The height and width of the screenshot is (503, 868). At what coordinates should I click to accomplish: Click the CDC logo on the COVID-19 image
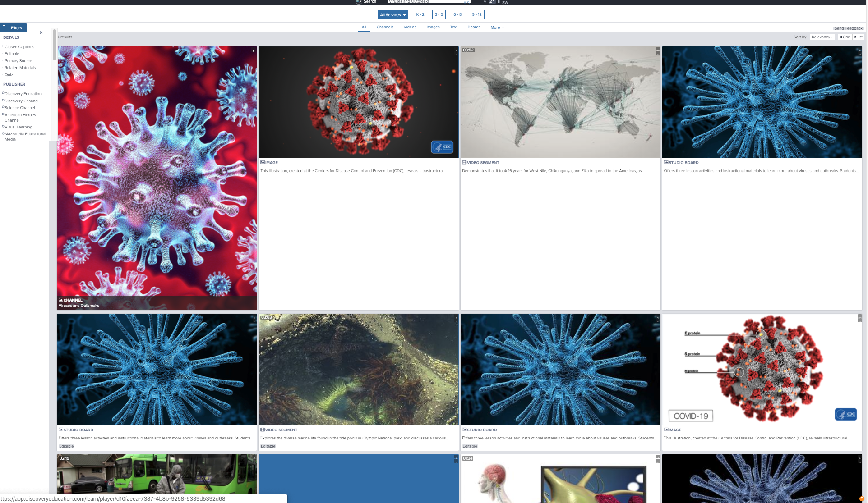[846, 414]
